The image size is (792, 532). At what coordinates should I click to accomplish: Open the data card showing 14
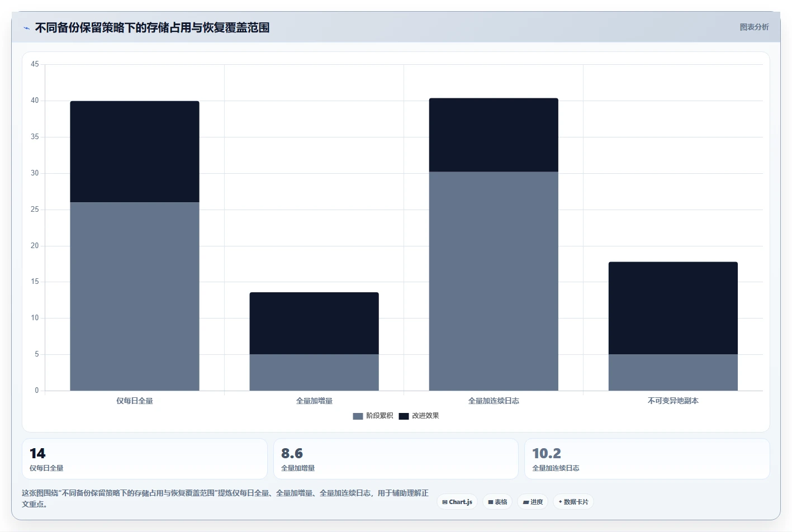[145, 459]
